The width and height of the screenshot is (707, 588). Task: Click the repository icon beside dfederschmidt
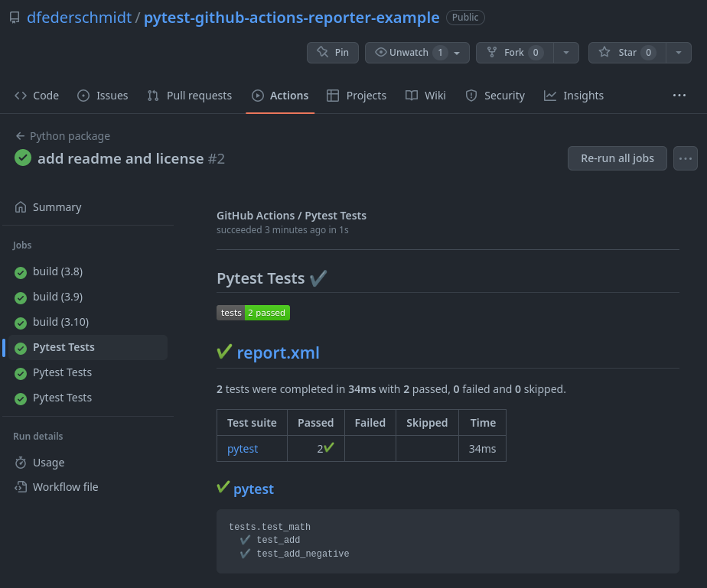(x=15, y=18)
